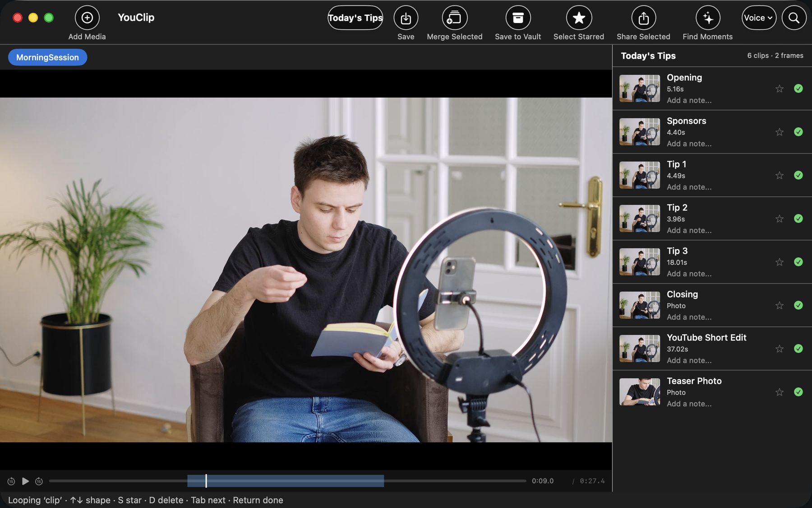
Task: Click the Save icon in toolbar
Action: (x=406, y=18)
